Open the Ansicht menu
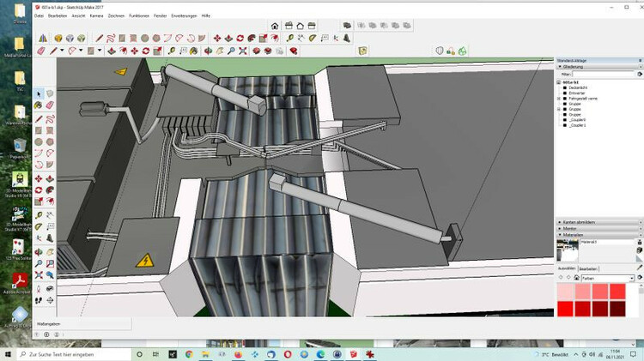644x361 pixels. [x=78, y=15]
